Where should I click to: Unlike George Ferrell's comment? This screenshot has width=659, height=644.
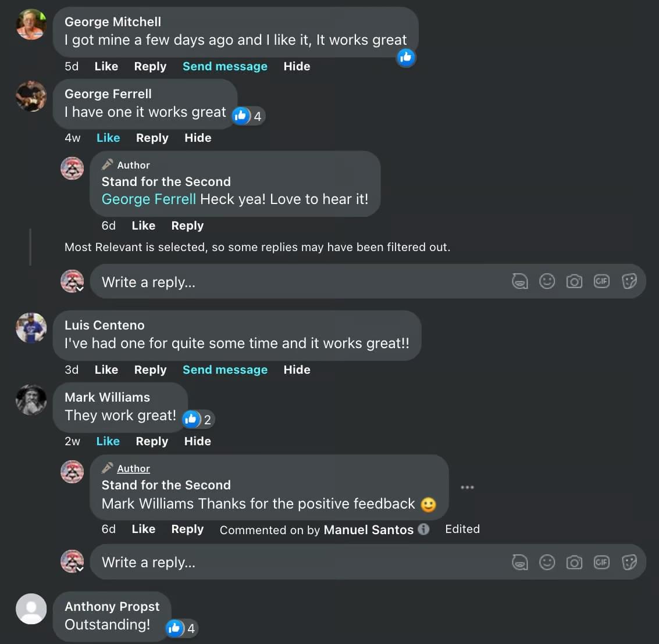click(108, 138)
